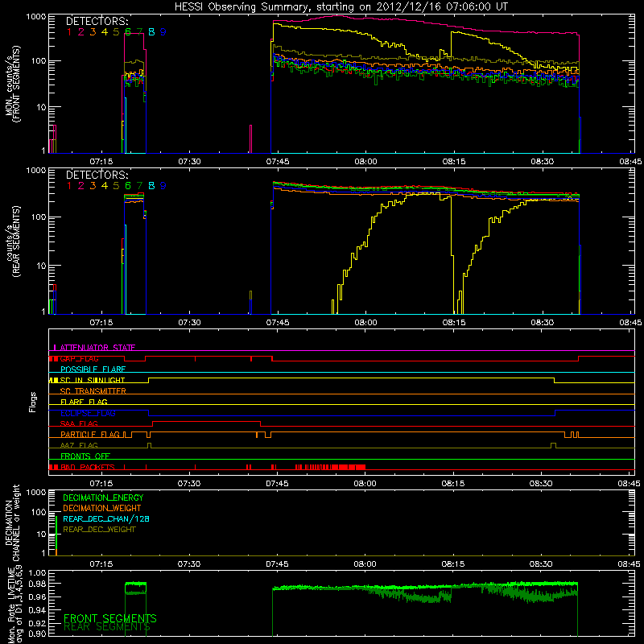Click 'REAR SEGMENTS' legend in livetime panel
Screen dimensions: 644x644
tap(107, 627)
